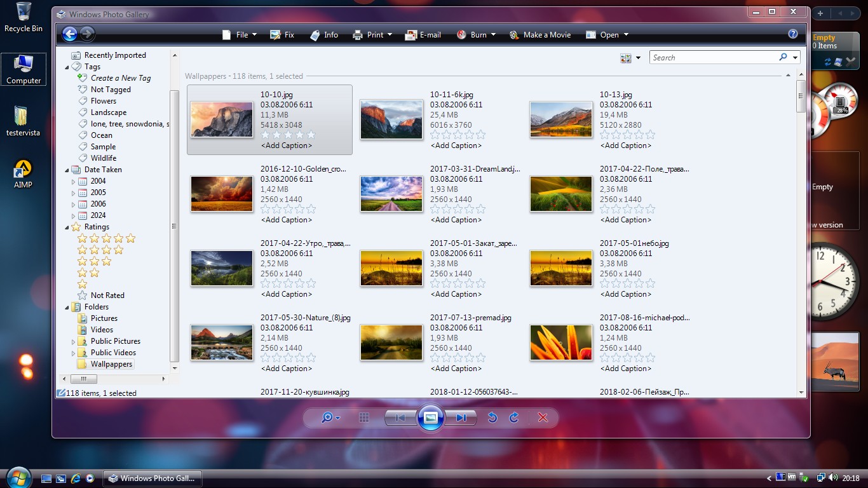
Task: Delete selected photo with red X
Action: point(543,417)
